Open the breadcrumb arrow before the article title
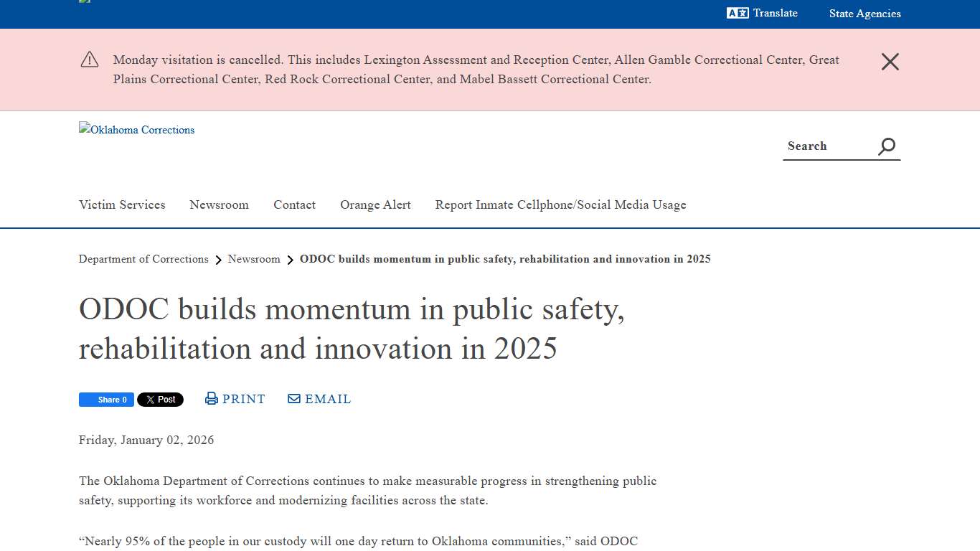Image resolution: width=980 pixels, height=551 pixels. (290, 260)
